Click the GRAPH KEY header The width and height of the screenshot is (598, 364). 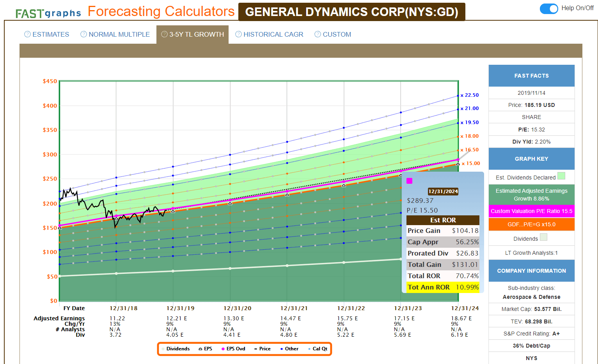point(531,159)
